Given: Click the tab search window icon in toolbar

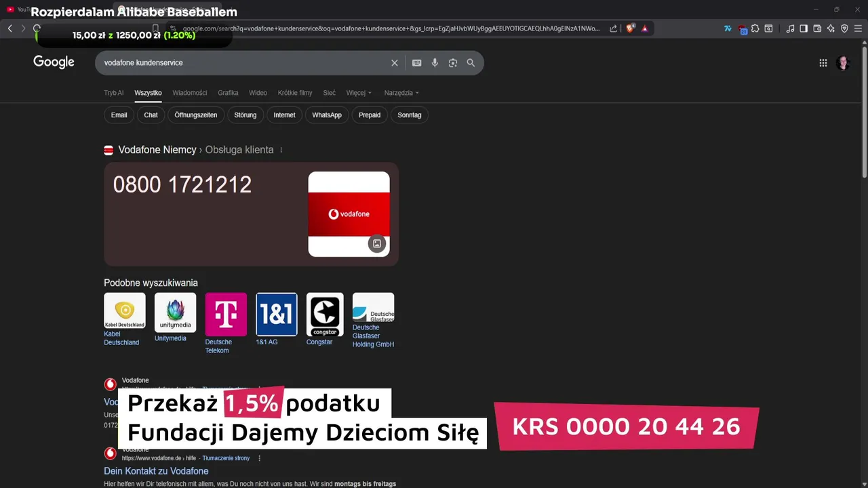Looking at the screenshot, I should (x=768, y=28).
